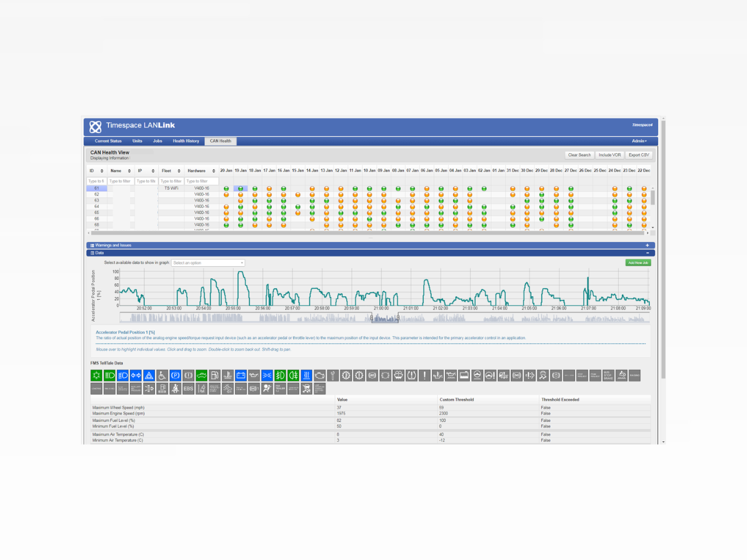Click the hazard warning triangle telltale icon

point(149,375)
